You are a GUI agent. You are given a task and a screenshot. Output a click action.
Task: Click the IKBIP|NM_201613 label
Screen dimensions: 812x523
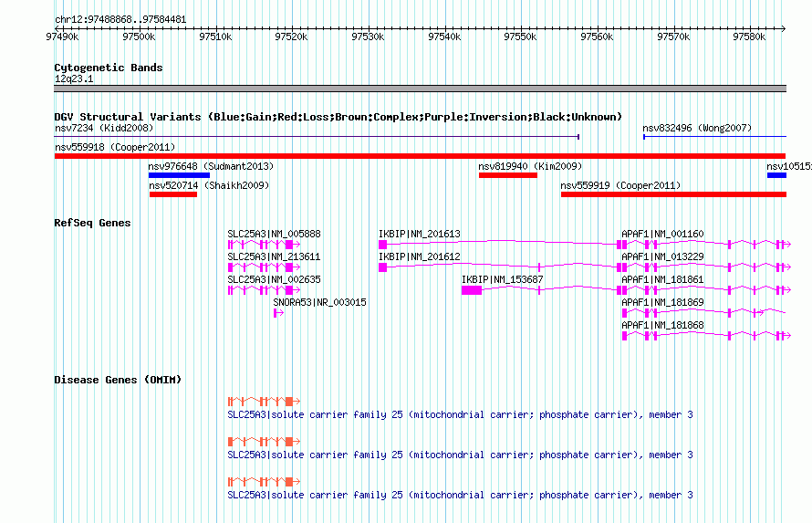click(420, 234)
